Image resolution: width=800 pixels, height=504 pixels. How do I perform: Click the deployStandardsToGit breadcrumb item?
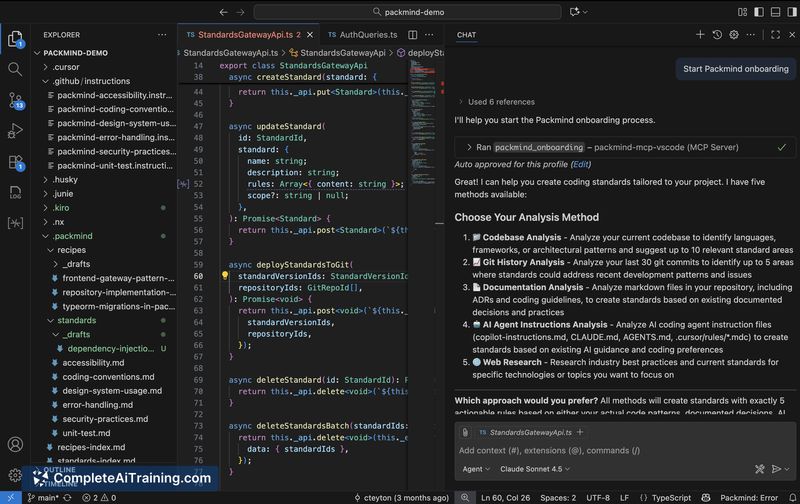click(x=421, y=53)
